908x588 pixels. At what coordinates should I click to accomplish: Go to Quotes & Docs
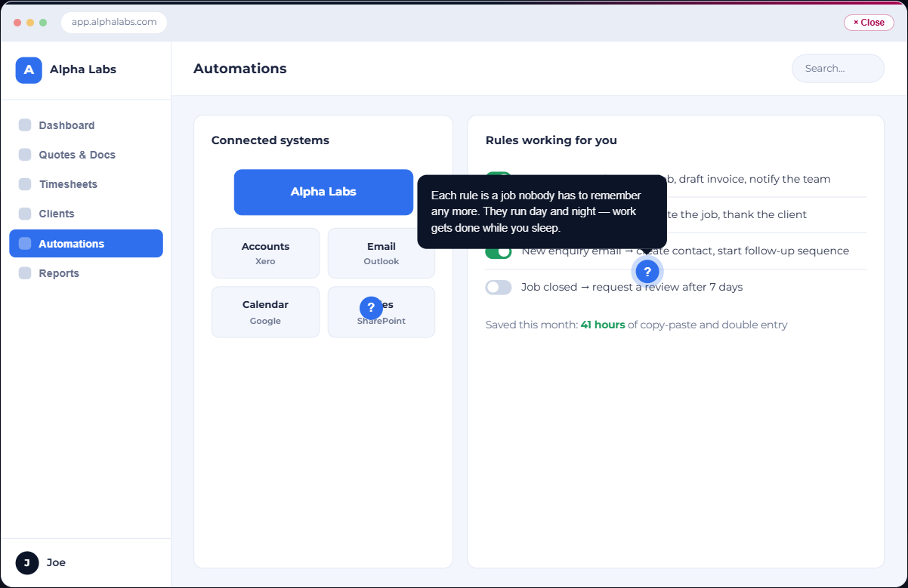click(x=86, y=155)
